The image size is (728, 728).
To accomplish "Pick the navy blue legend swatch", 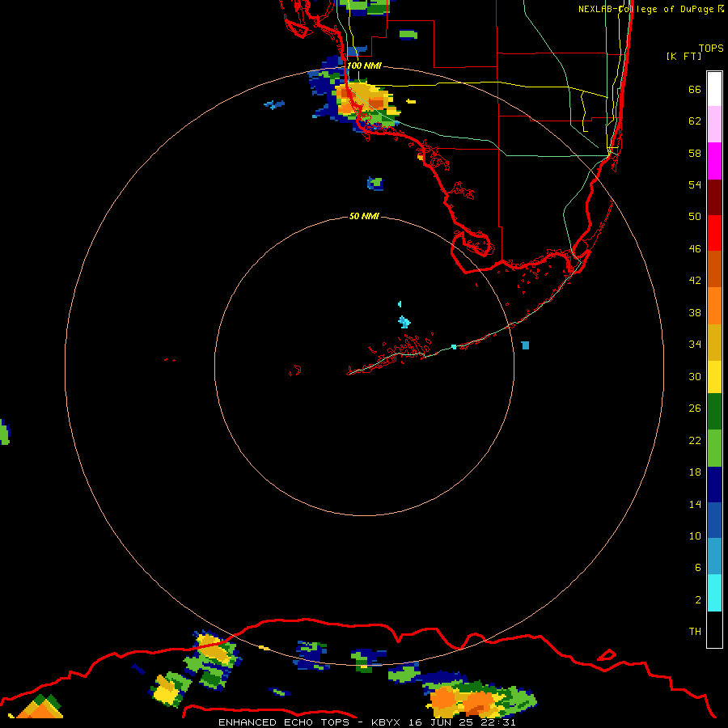I will (714, 485).
